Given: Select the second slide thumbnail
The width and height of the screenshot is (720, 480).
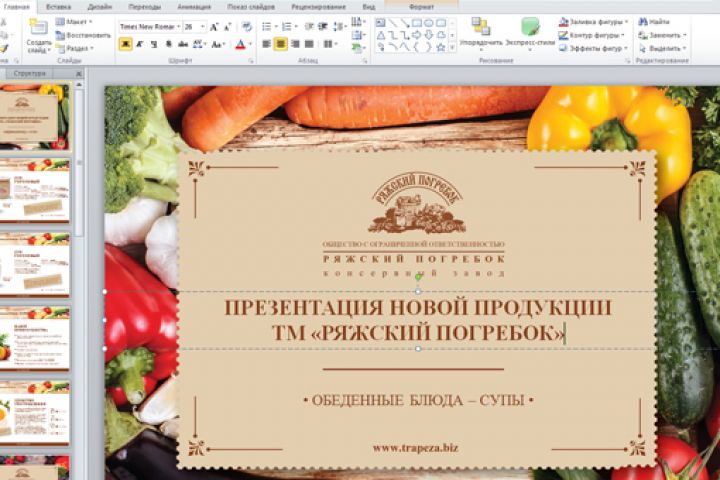Looking at the screenshot, I should tap(34, 189).
